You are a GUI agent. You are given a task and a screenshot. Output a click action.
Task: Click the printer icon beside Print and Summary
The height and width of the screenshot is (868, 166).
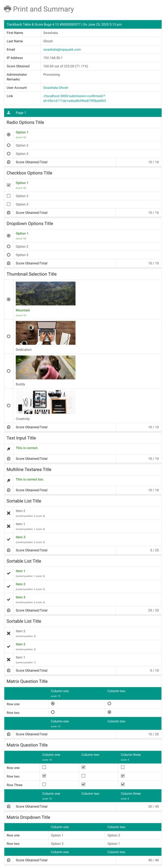pyautogui.click(x=7, y=9)
